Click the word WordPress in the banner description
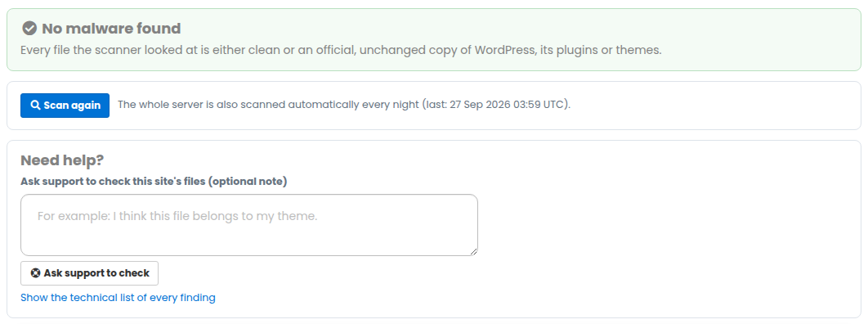868x324 pixels. pos(503,50)
